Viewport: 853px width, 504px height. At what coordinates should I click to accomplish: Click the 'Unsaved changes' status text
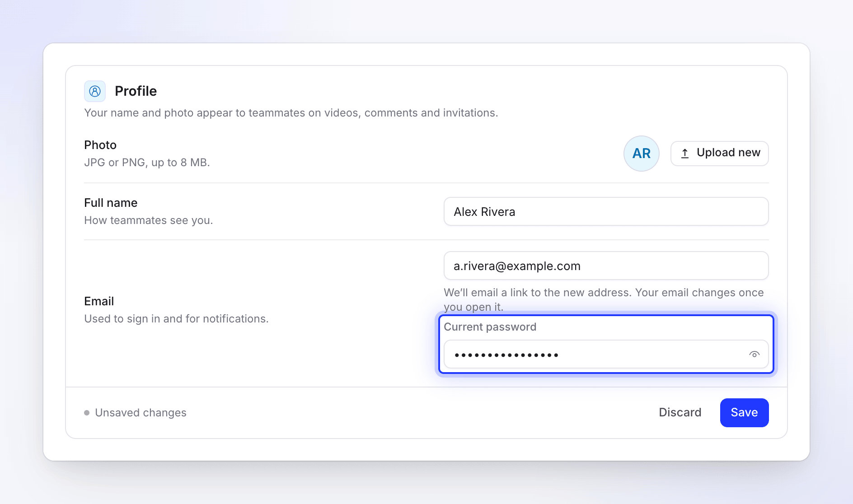(141, 413)
